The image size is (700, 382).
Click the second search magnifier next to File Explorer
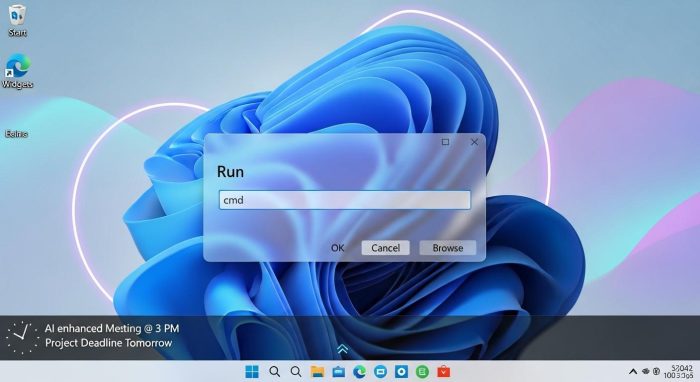point(296,371)
